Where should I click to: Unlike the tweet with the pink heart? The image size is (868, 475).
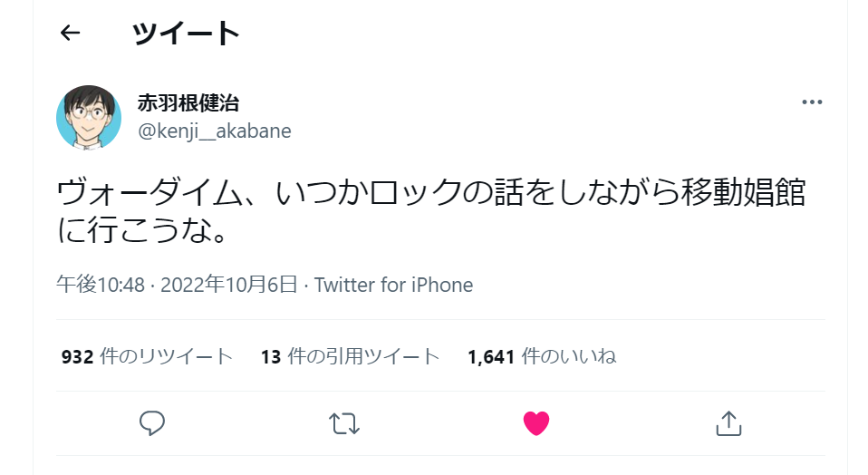pyautogui.click(x=536, y=422)
